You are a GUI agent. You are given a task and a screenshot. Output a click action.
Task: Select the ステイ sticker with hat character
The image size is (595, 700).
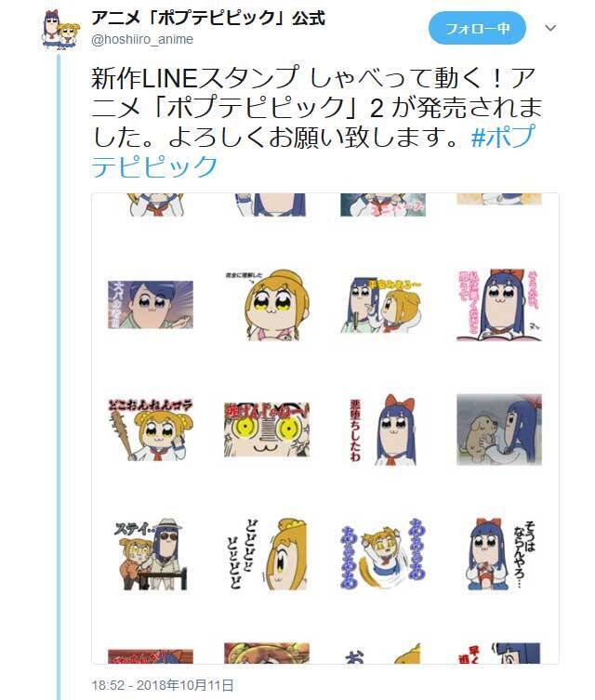151,554
